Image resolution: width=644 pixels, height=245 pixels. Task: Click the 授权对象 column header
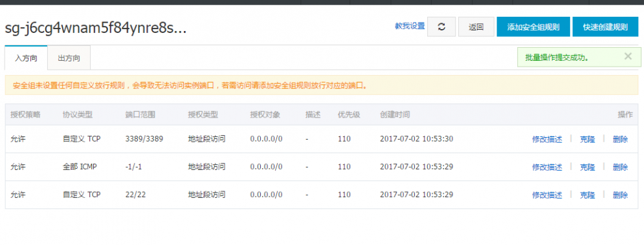point(265,114)
